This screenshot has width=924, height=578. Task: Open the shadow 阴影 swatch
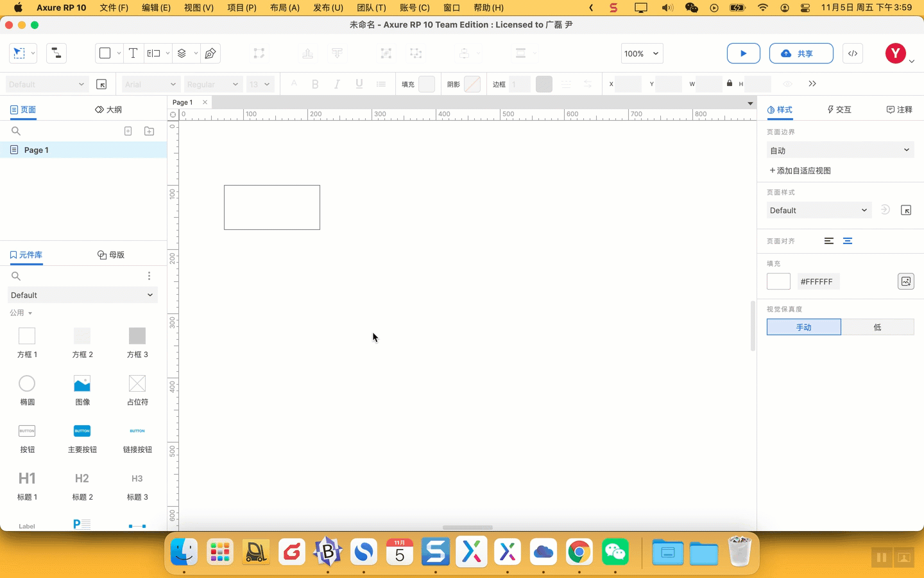472,84
